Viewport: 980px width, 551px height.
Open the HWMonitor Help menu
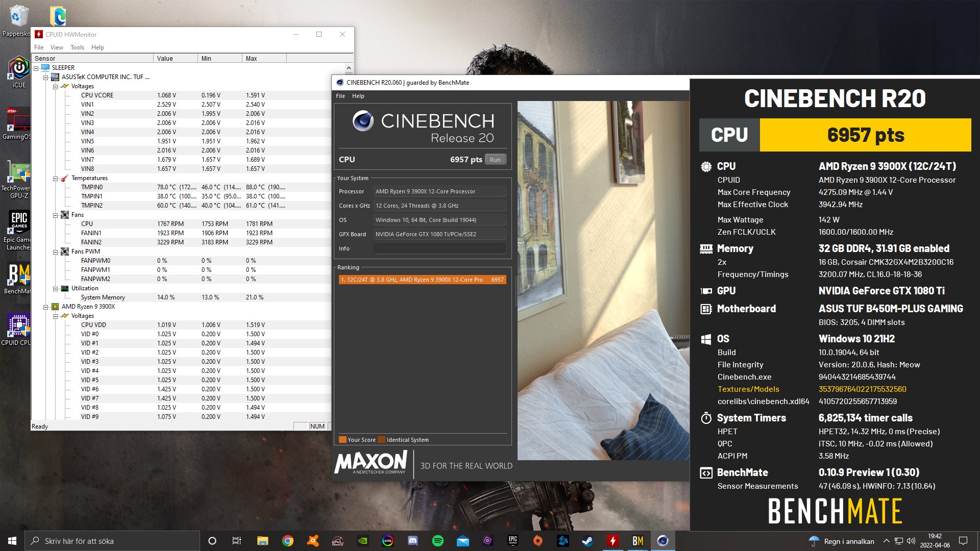97,47
